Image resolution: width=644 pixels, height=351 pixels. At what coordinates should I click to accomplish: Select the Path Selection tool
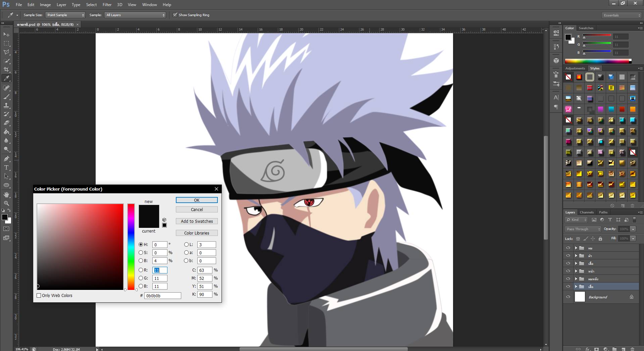[6, 176]
